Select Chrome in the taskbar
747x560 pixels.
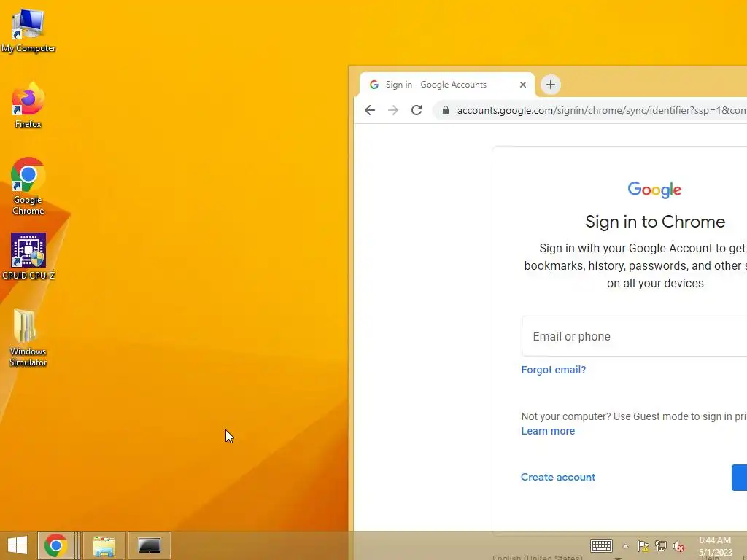point(56,545)
